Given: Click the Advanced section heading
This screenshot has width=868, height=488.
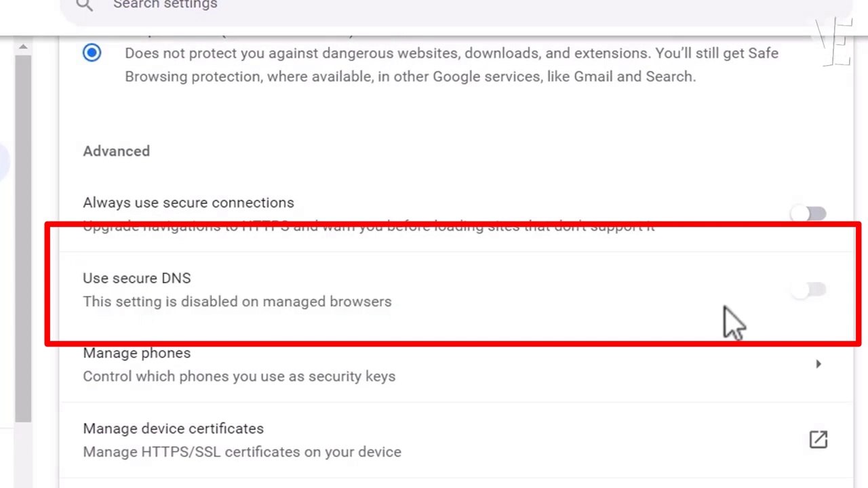Looking at the screenshot, I should [116, 151].
